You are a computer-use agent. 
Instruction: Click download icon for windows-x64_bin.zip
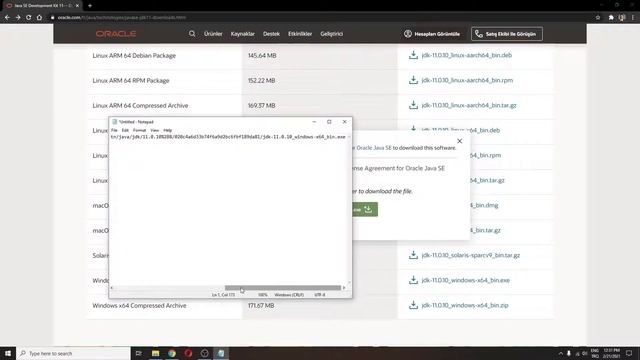point(413,305)
